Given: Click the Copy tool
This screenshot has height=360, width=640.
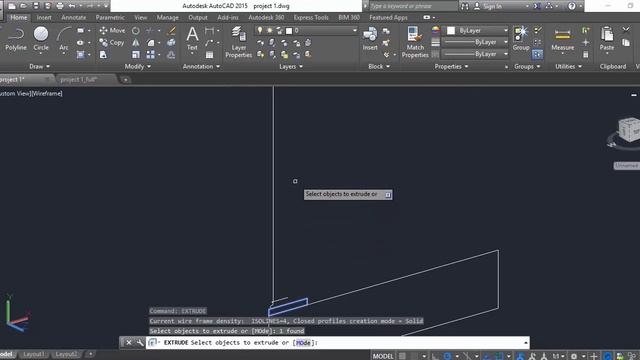Looking at the screenshot, I should point(112,42).
